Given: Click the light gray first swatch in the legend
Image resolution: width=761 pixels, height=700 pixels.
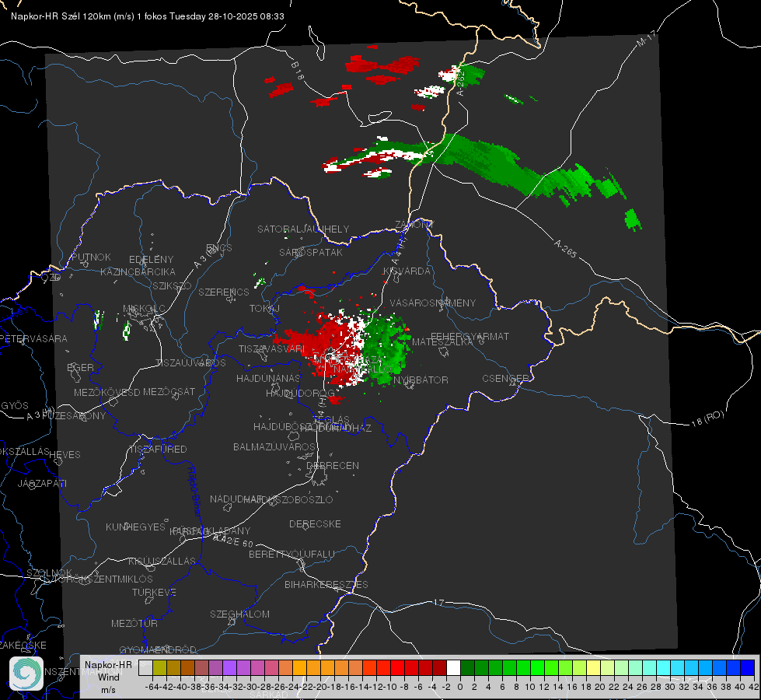Looking at the screenshot, I should point(145,668).
